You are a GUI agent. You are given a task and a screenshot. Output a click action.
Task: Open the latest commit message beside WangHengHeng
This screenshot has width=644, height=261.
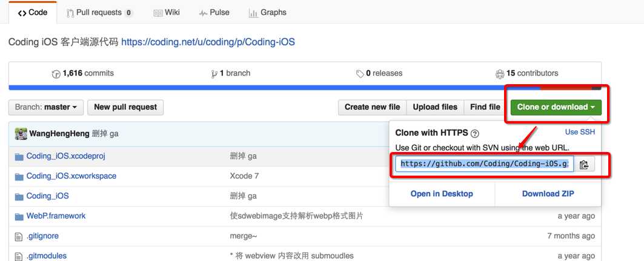105,134
